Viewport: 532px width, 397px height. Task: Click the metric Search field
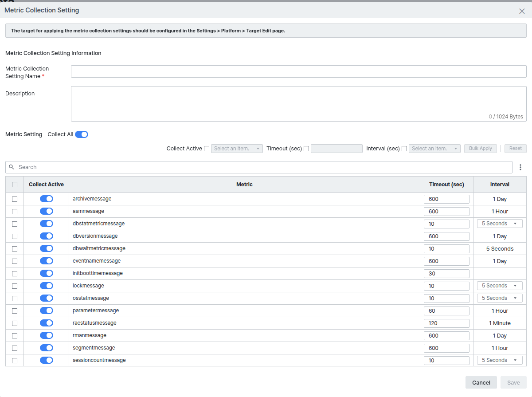coord(259,167)
